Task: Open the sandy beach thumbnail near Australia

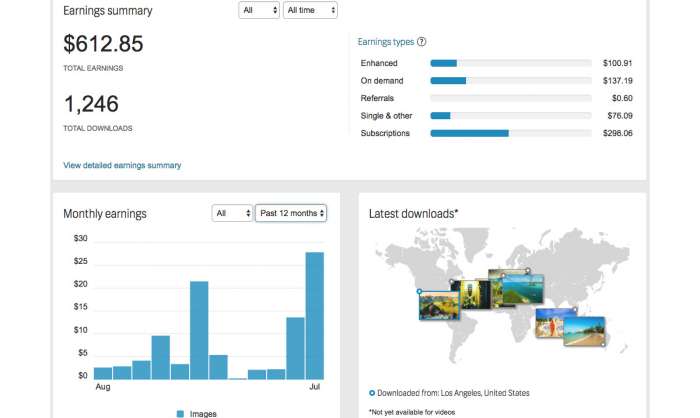Action: [584, 331]
